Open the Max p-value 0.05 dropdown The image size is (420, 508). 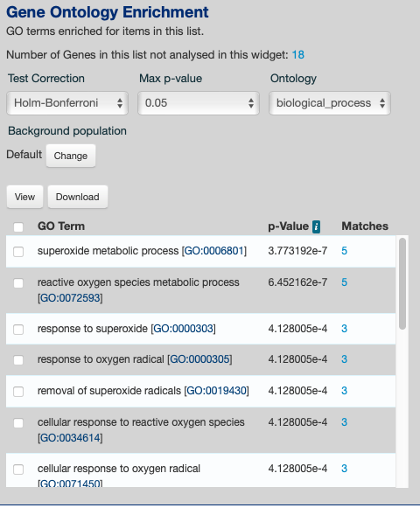pos(199,103)
